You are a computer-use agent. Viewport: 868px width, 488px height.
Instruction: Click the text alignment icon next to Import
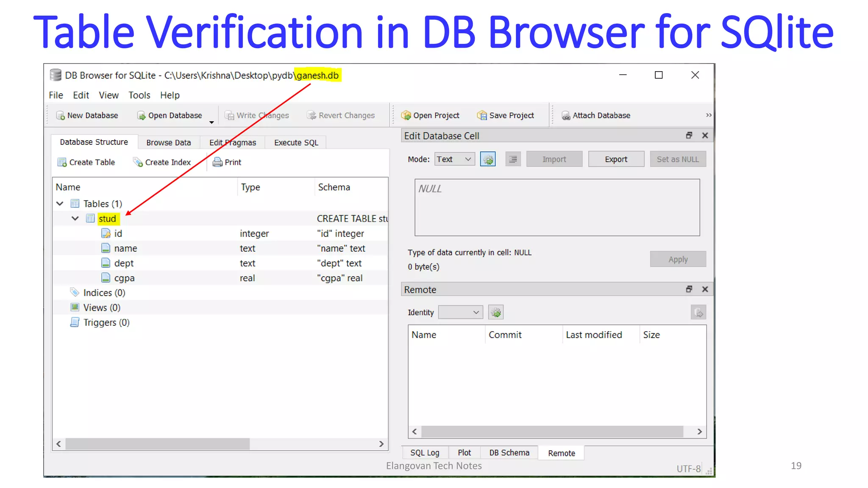click(x=513, y=159)
